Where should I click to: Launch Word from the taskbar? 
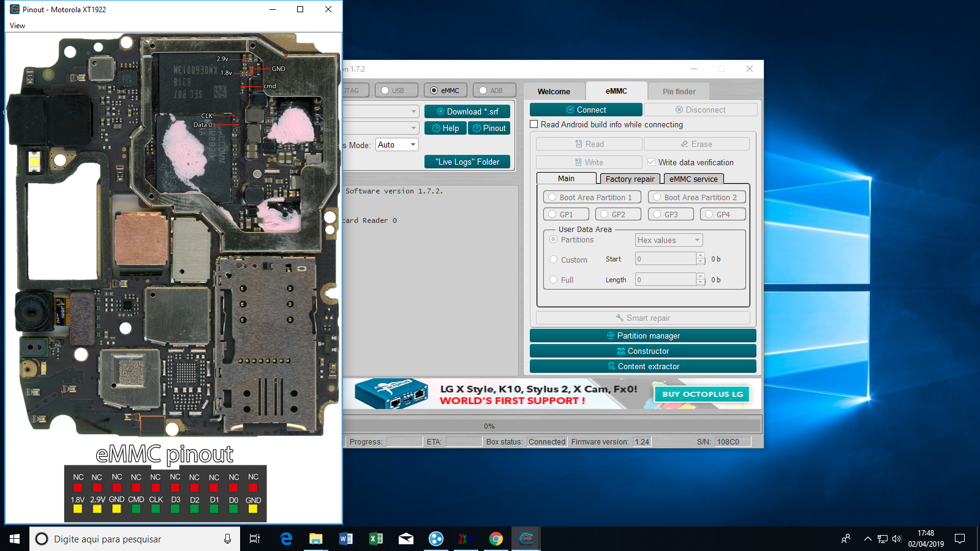click(345, 539)
